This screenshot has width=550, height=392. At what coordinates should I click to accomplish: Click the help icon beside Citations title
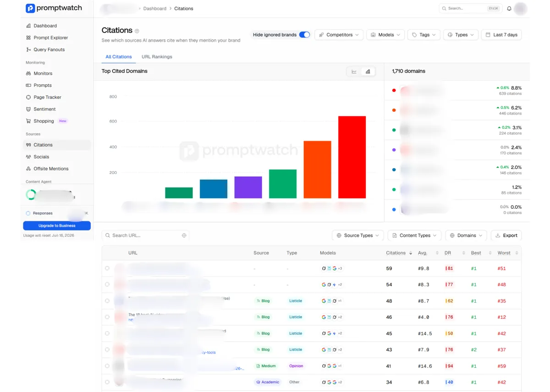(x=137, y=31)
